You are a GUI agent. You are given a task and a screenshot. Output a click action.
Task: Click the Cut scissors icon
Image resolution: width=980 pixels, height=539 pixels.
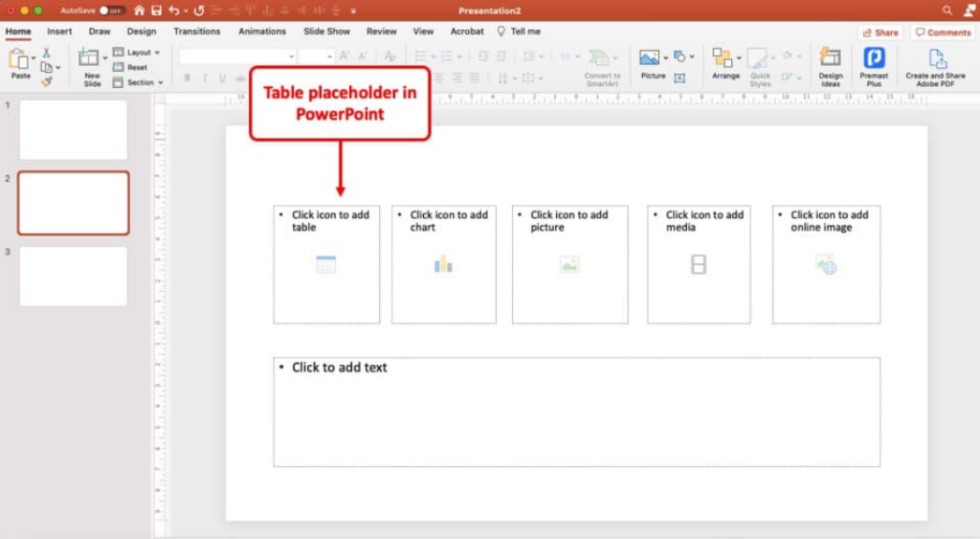46,53
